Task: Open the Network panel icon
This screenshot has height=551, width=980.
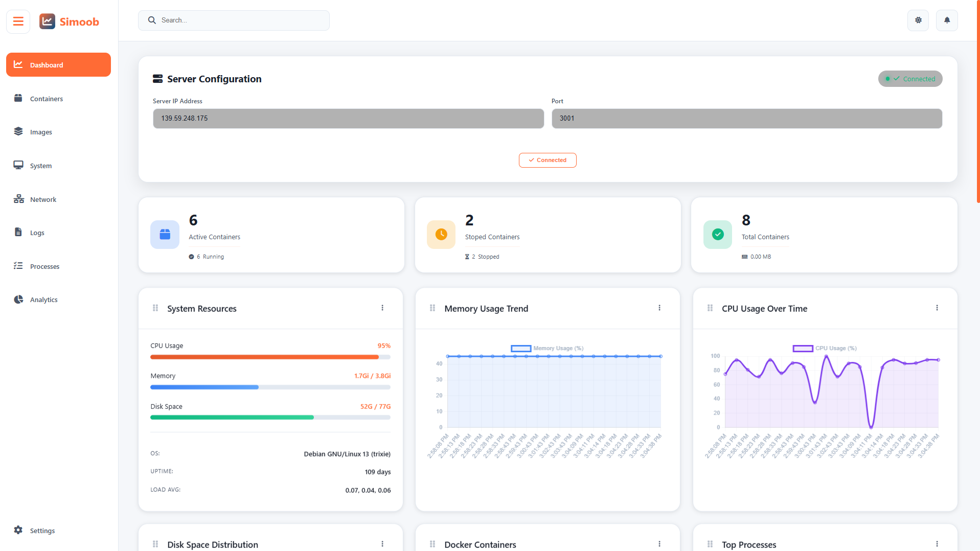Action: point(18,199)
